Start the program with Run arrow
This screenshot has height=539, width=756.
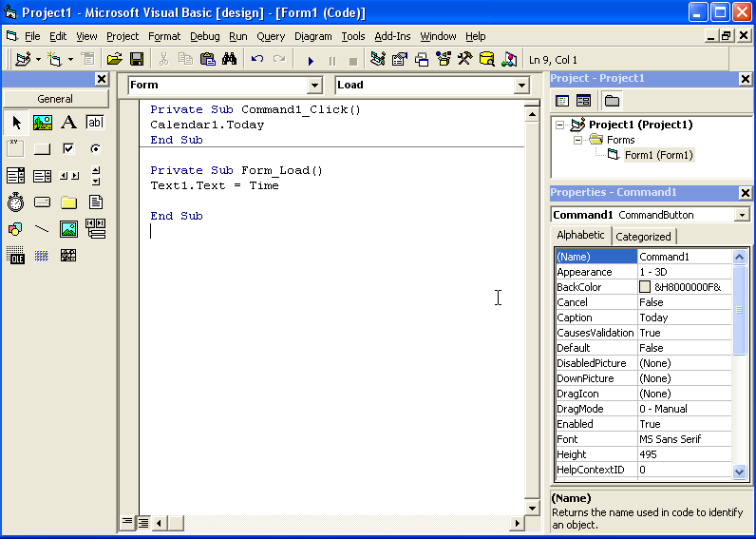coord(311,60)
